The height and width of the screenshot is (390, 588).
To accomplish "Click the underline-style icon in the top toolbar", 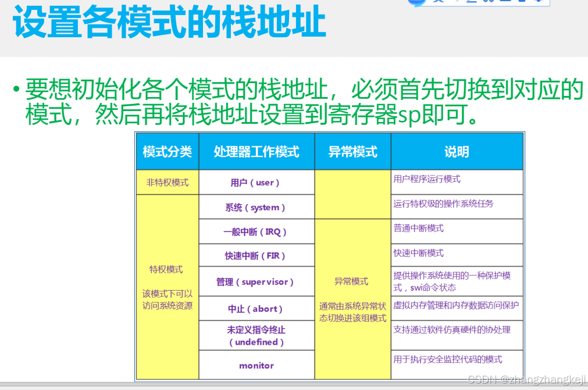I will tap(471, 3).
